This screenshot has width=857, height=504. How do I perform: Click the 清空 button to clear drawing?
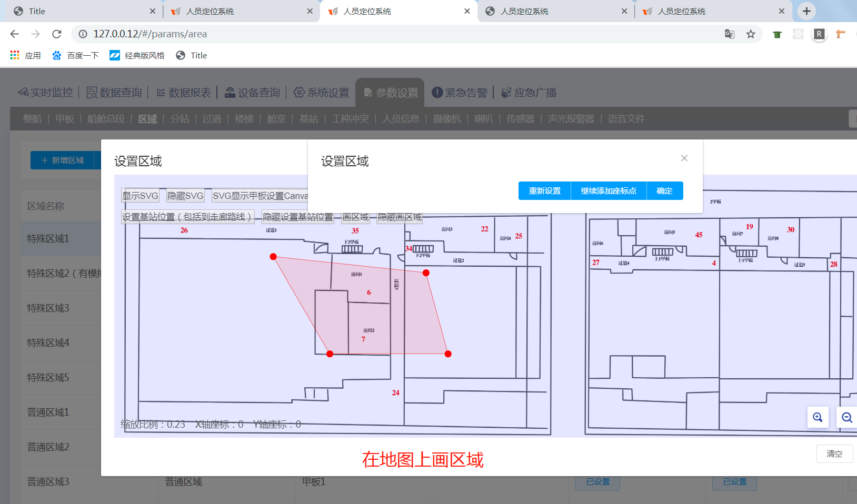point(834,453)
